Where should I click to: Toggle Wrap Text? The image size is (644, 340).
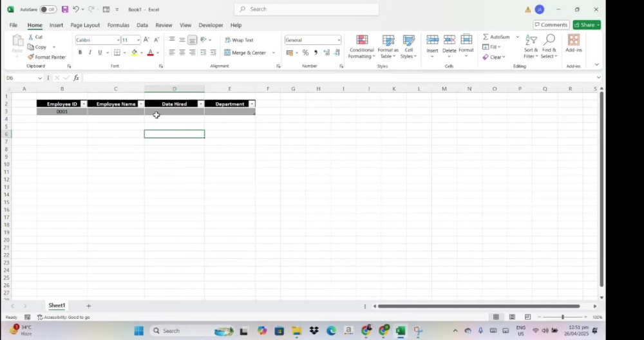[x=239, y=40]
